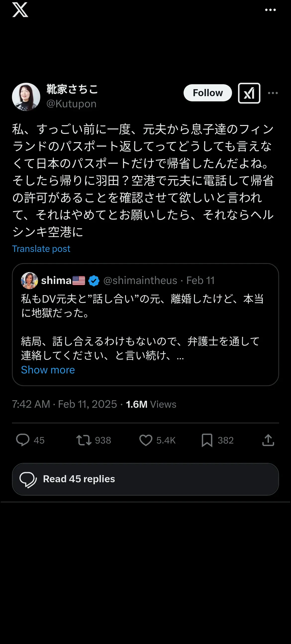Click shima's blue verified badge

(94, 281)
